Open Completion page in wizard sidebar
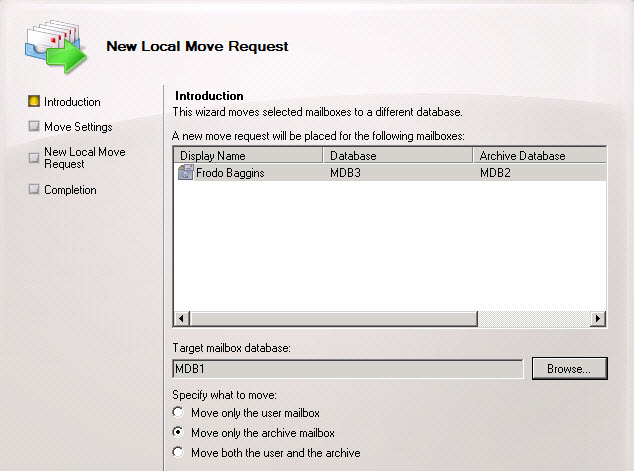The width and height of the screenshot is (634, 471). [70, 190]
